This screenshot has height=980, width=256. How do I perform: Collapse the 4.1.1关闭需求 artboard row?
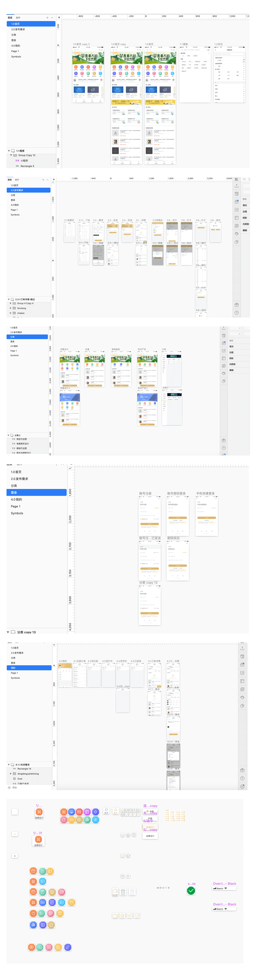9,765
